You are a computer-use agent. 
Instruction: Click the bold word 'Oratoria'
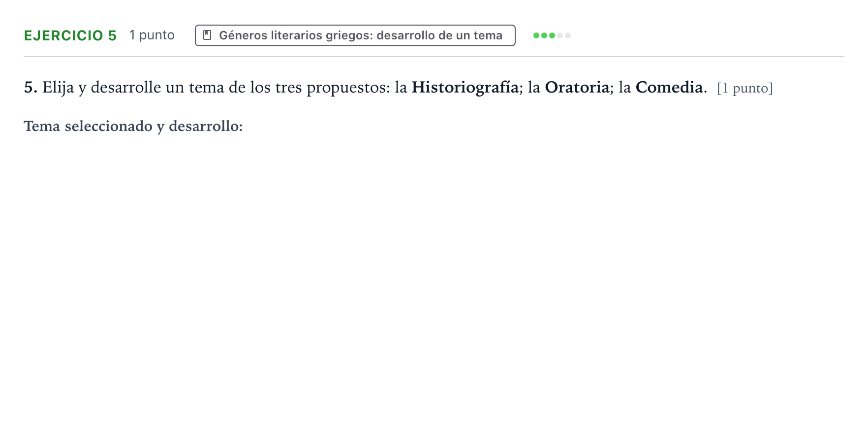coord(577,88)
